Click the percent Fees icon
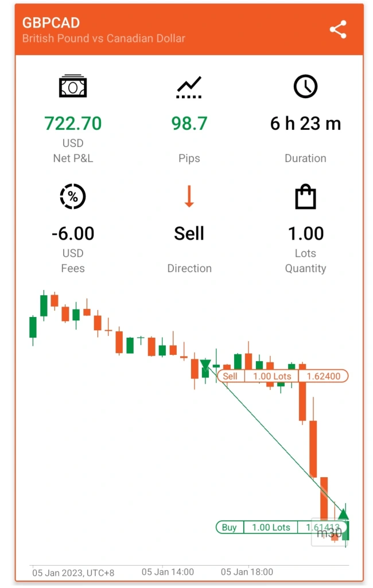Image resolution: width=373 pixels, height=588 pixels. [x=73, y=196]
